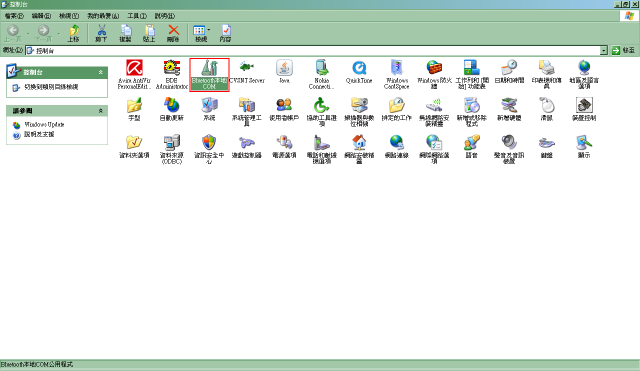Expand the address bar dropdown arrow
This screenshot has width=640, height=371.
click(604, 51)
